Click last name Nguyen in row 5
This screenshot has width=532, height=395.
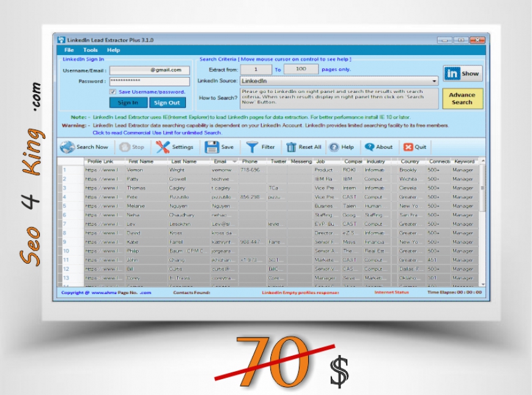pos(179,206)
